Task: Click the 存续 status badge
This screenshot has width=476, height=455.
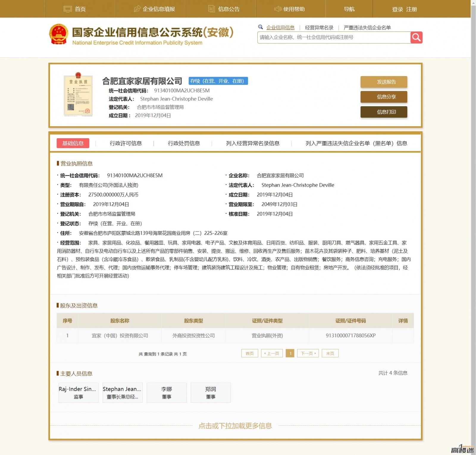Action: click(x=218, y=81)
